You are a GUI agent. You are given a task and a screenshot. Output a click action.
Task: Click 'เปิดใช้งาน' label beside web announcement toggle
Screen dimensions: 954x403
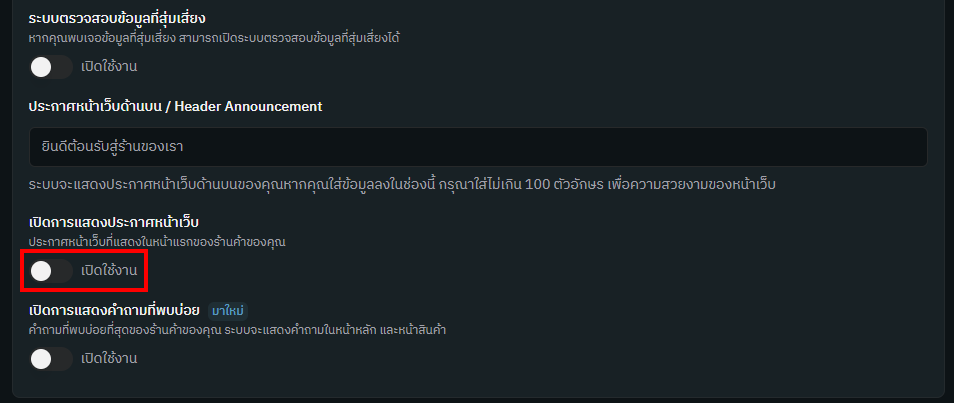pyautogui.click(x=109, y=270)
